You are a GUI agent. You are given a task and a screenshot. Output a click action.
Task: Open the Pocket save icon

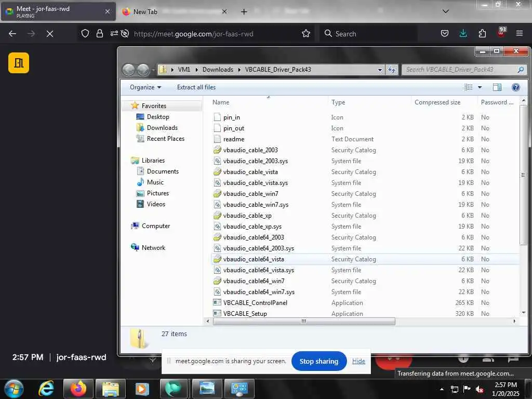pyautogui.click(x=445, y=33)
